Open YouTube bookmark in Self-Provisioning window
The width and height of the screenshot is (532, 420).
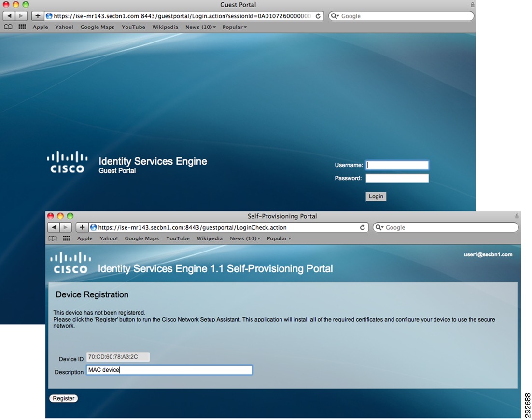point(178,238)
